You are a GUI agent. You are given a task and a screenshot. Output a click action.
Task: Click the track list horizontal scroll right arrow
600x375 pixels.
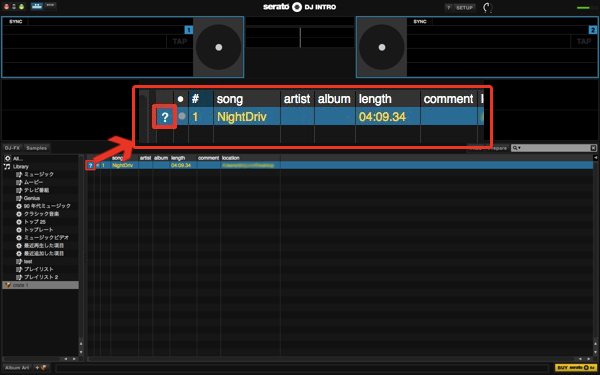tap(588, 359)
